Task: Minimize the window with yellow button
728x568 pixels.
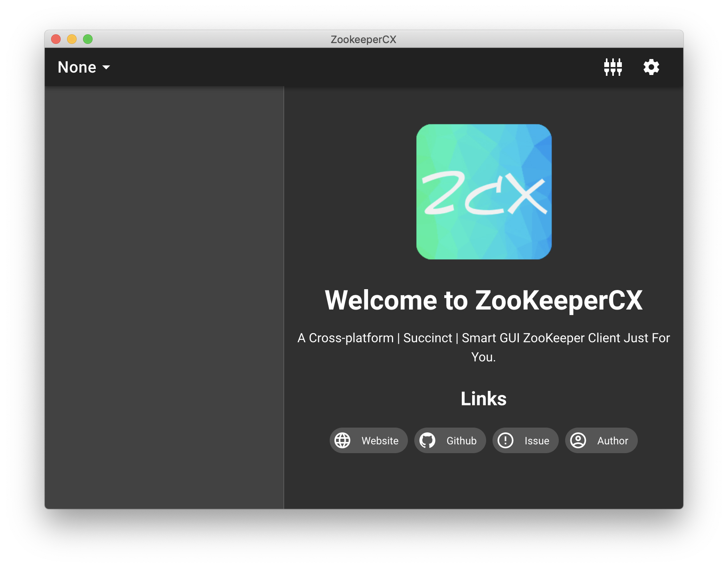Action: pos(72,39)
